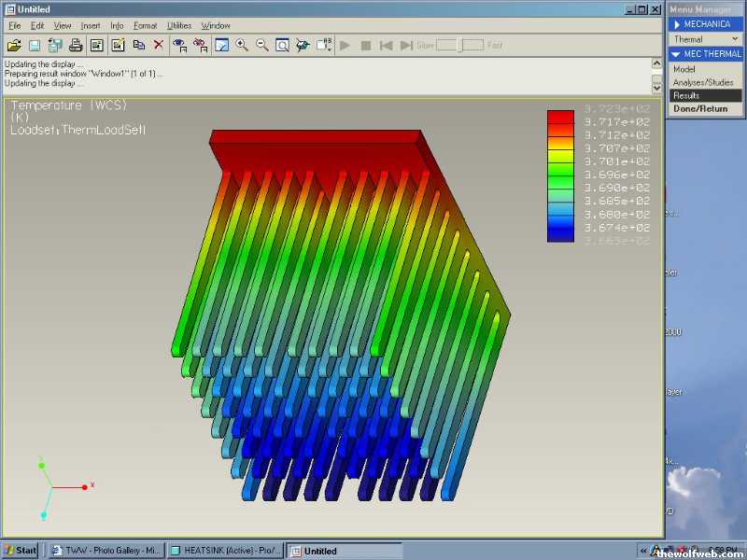This screenshot has height=560, width=747.
Task: Click the Save icon in toolbar
Action: pos(35,45)
